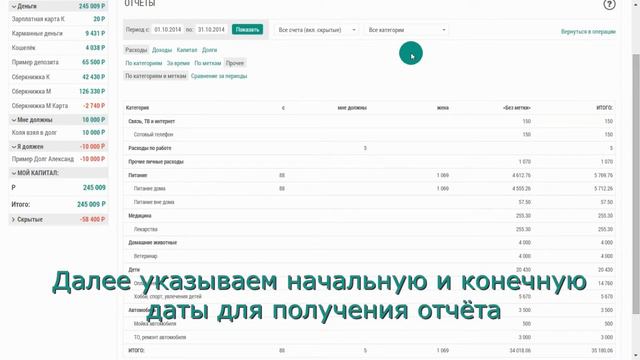Click the ИТОГО: column header

pyautogui.click(x=604, y=108)
